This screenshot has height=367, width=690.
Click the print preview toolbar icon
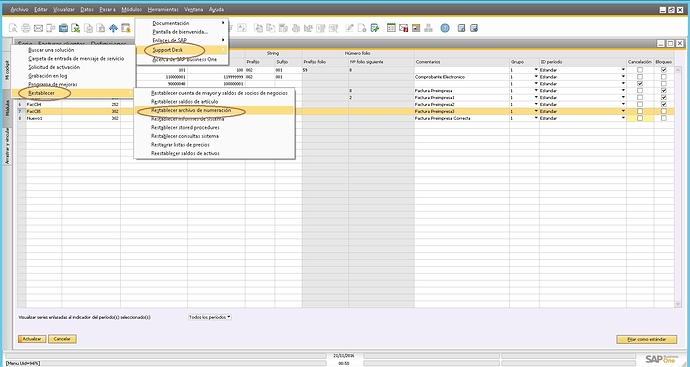click(x=13, y=28)
